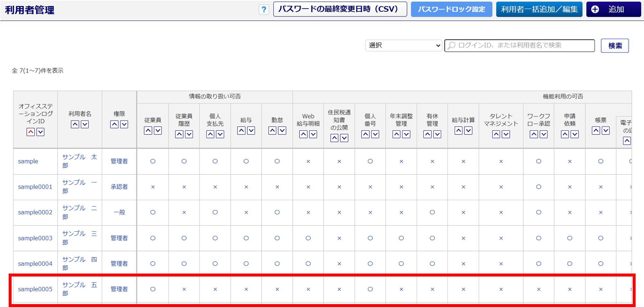644x307 pixels.
Task: Sort login ID column ascending (red arrow)
Action: 31,132
